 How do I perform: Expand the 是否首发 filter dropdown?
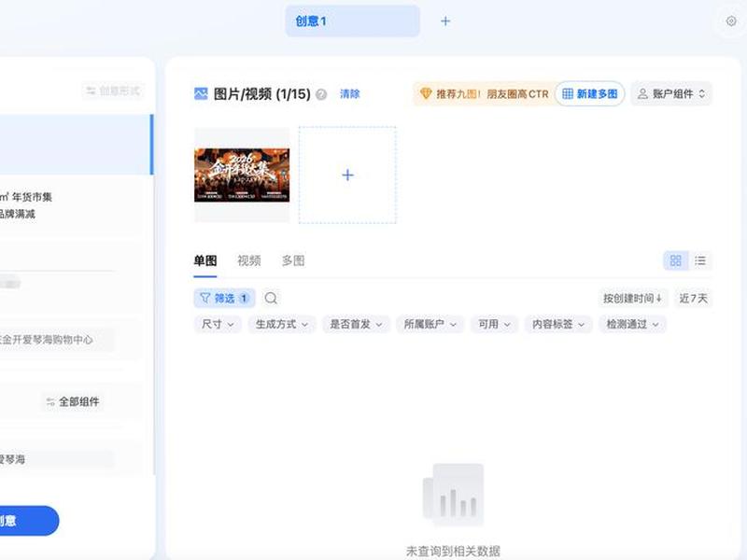point(356,324)
